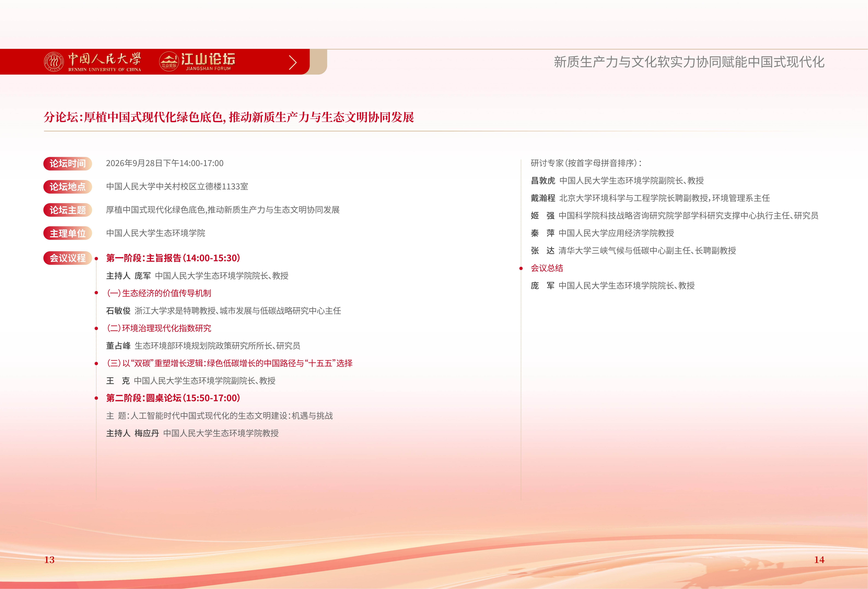This screenshot has height=589, width=868.
Task: Click the 中国人民大学 calligraphy title
Action: pyautogui.click(x=105, y=59)
